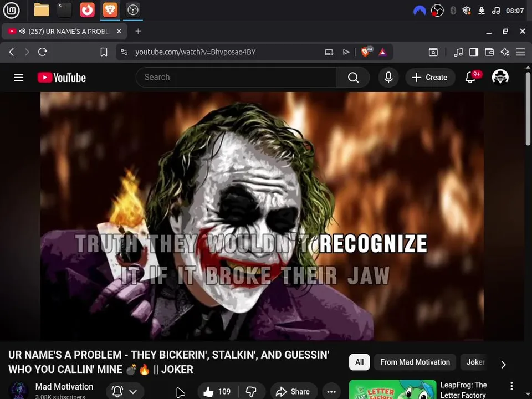This screenshot has width=532, height=399.
Task: Open the Brave Rewards triangle icon
Action: [x=383, y=52]
